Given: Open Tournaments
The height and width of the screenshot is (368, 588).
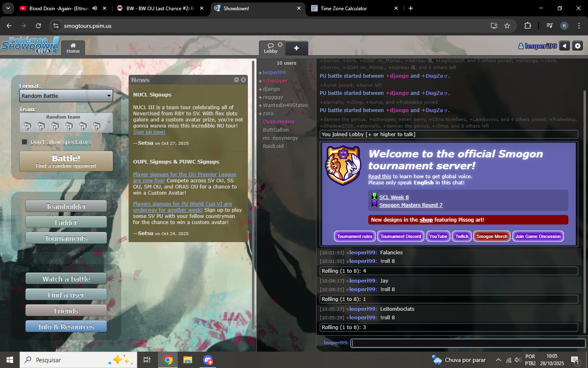Looking at the screenshot, I should point(66,238).
